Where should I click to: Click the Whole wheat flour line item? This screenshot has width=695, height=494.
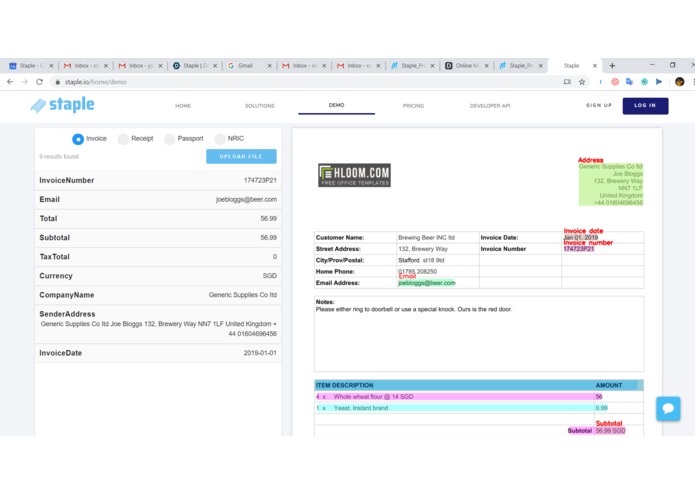pos(455,397)
